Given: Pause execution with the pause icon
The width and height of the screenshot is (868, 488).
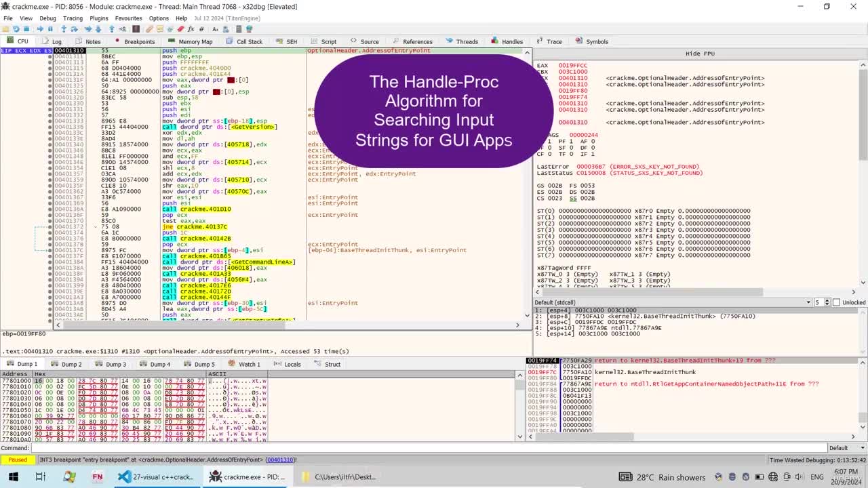Looking at the screenshot, I should pyautogui.click(x=50, y=29).
